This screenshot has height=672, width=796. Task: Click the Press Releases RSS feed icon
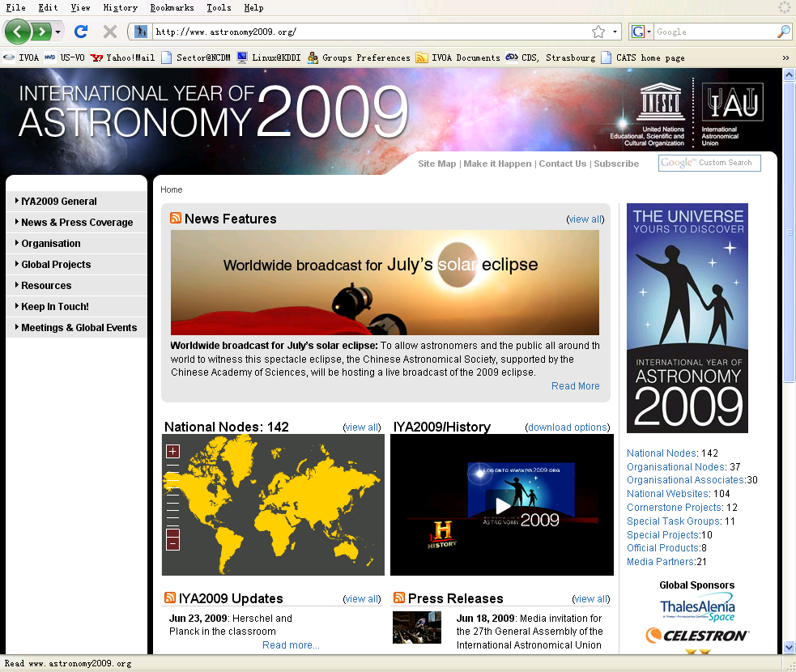[x=399, y=598]
